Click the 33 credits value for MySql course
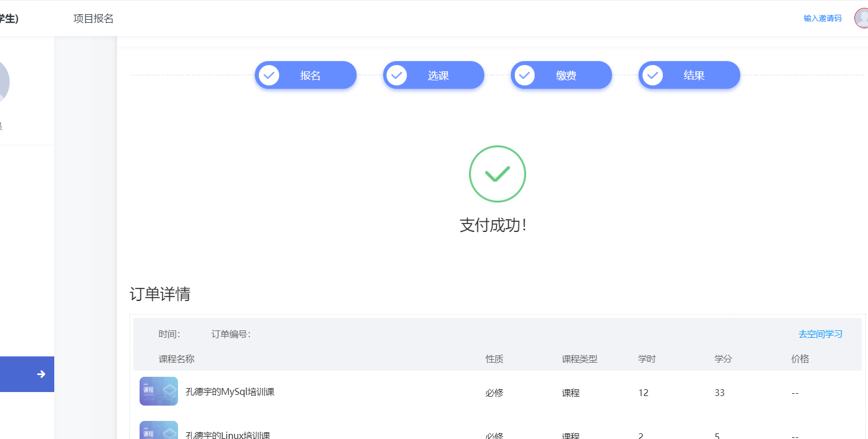Viewport: 868px width, 439px height. click(719, 393)
